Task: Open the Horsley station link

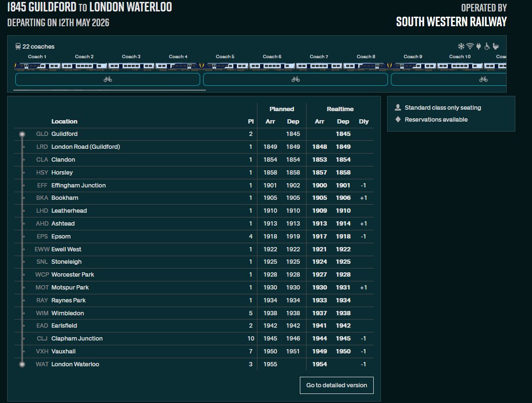Action: pos(62,173)
